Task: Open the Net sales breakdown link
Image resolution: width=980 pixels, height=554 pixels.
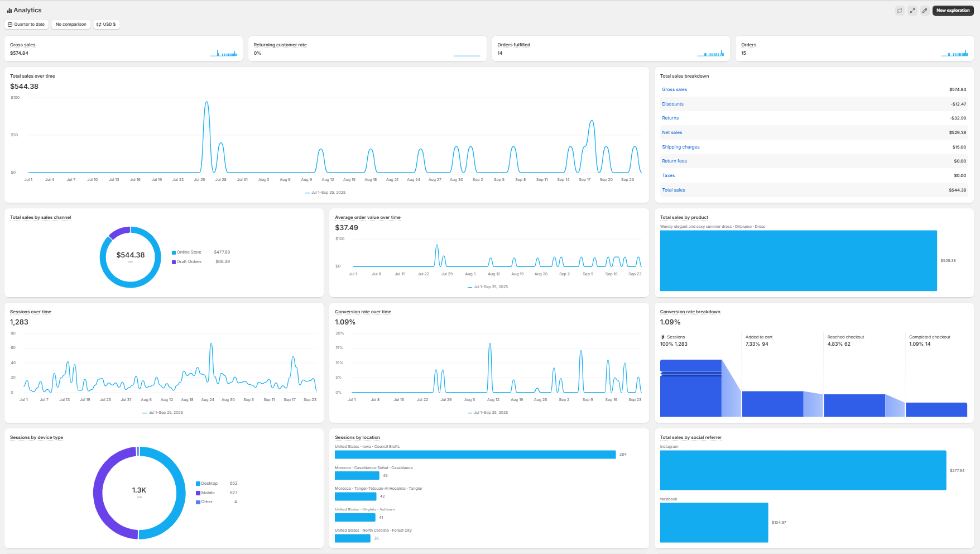Action: pos(672,133)
